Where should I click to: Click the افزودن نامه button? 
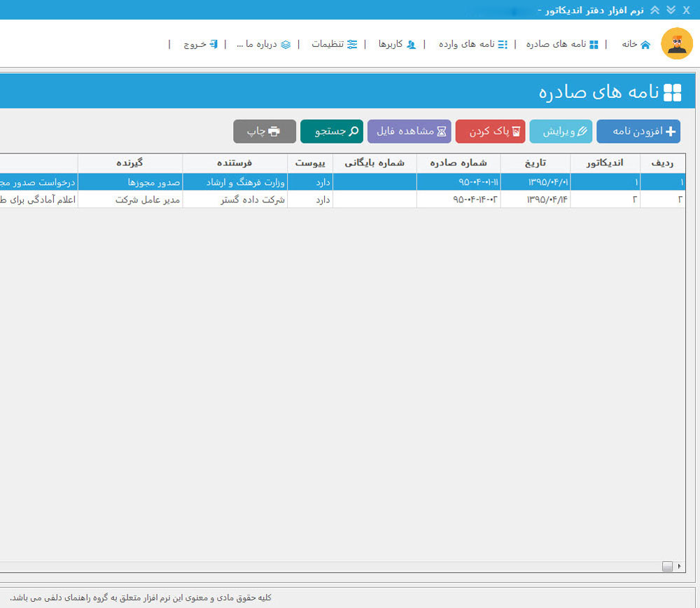click(637, 131)
